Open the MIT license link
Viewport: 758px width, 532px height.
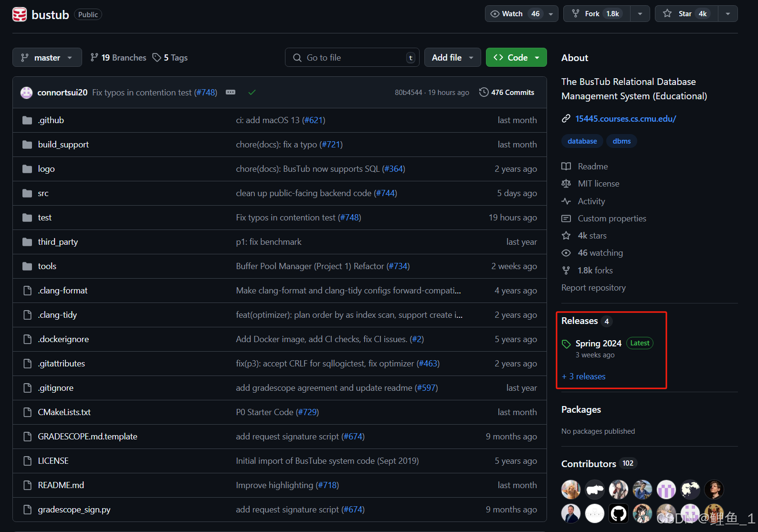[599, 184]
